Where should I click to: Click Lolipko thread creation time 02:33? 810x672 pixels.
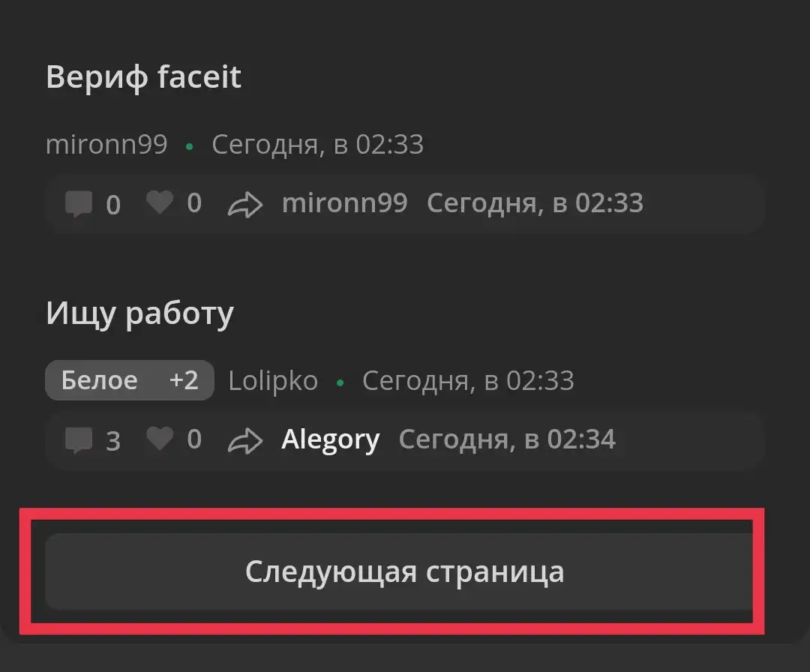pyautogui.click(x=468, y=381)
